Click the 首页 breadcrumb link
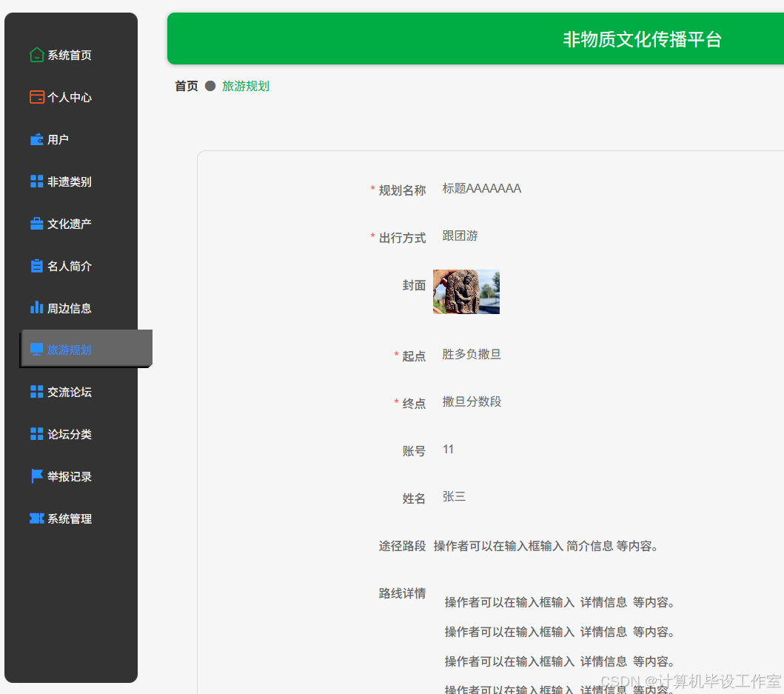 186,86
